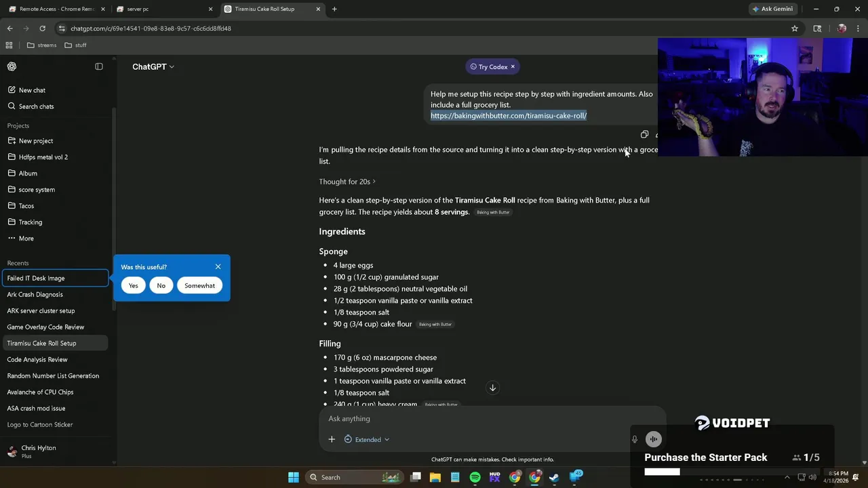Open ASA crash mod issue chat
Viewport: 868px width, 488px height.
pyautogui.click(x=55, y=408)
